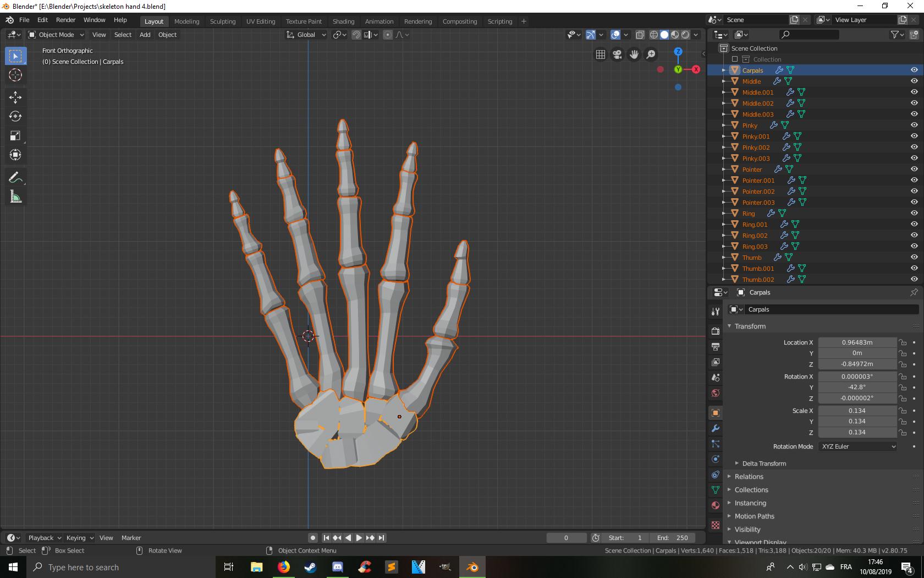Open the Material properties tab
The height and width of the screenshot is (578, 924).
coord(716,505)
